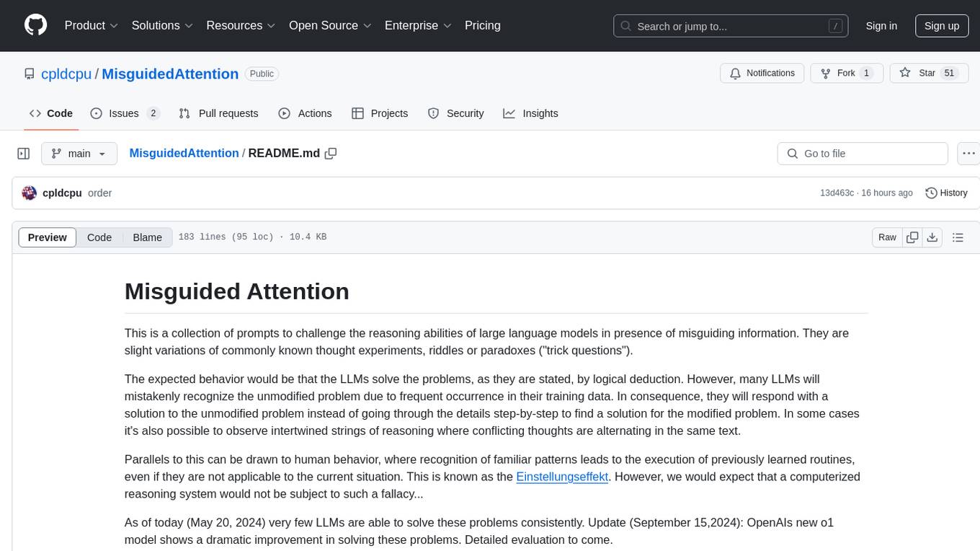Click the Misguided Attention heading
980x551 pixels.
[237, 291]
